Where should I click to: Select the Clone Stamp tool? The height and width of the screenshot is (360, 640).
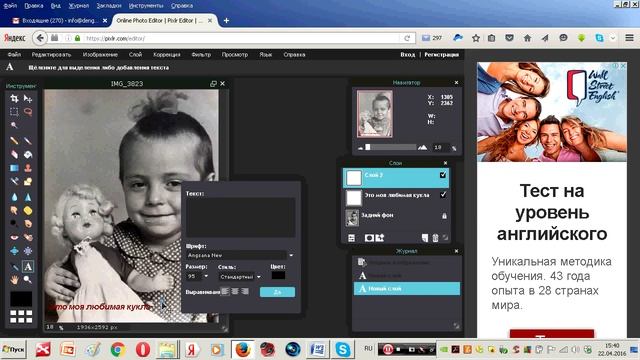click(x=28, y=168)
